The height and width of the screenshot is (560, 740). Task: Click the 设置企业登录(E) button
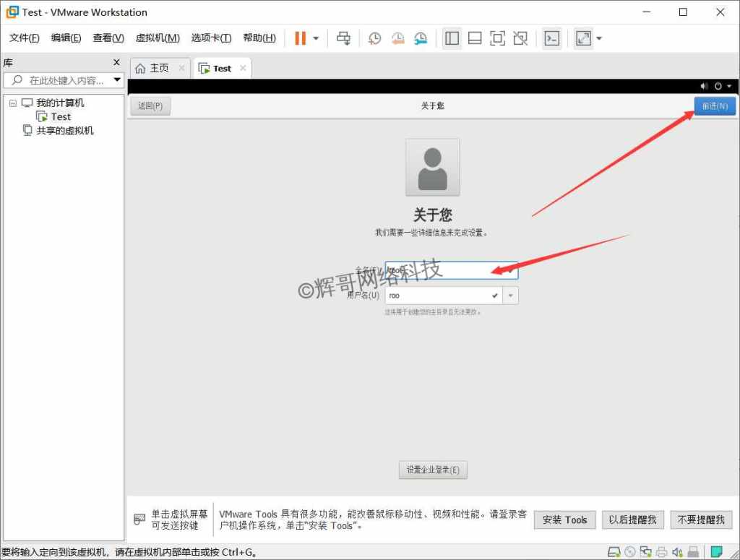[433, 470]
